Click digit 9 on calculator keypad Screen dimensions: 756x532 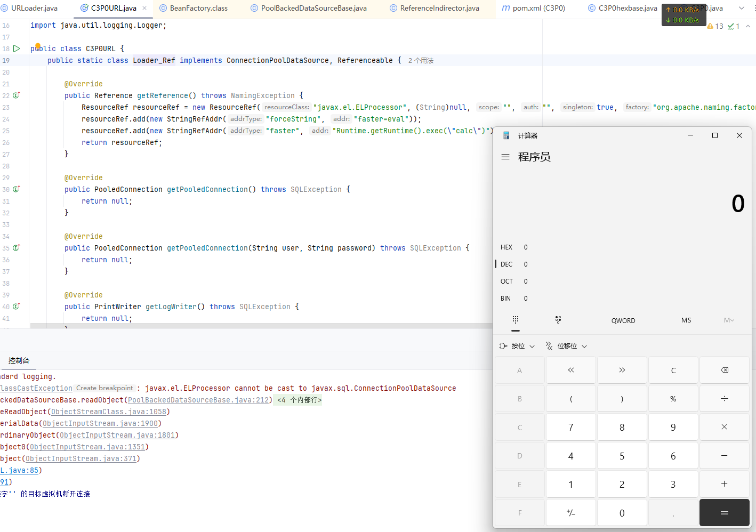(x=673, y=427)
